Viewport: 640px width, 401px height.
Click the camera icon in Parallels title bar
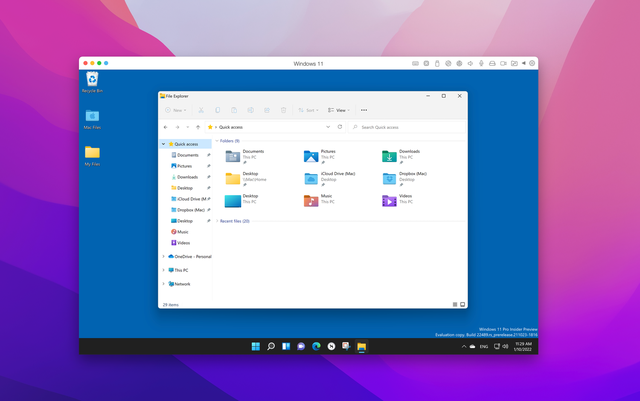[503, 63]
